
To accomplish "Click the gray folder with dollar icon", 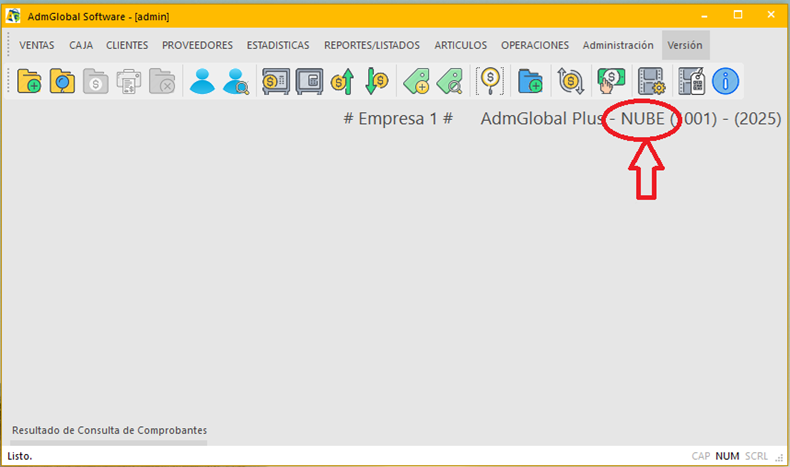I will click(95, 81).
